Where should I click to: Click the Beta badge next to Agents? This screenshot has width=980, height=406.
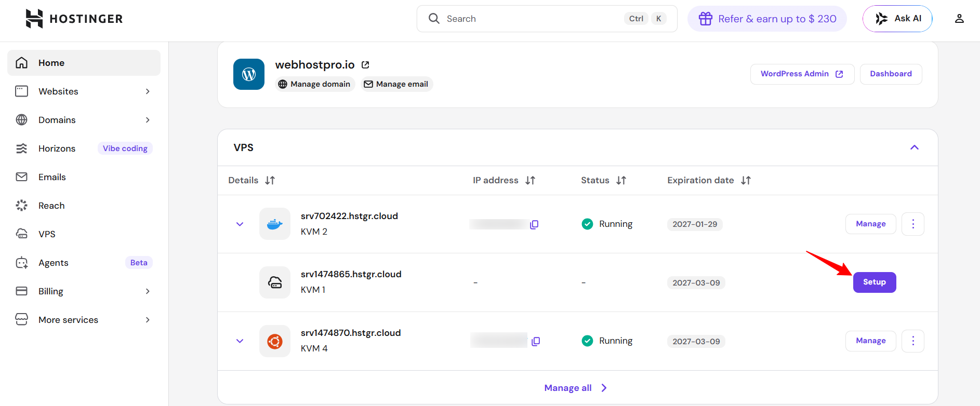pos(139,263)
